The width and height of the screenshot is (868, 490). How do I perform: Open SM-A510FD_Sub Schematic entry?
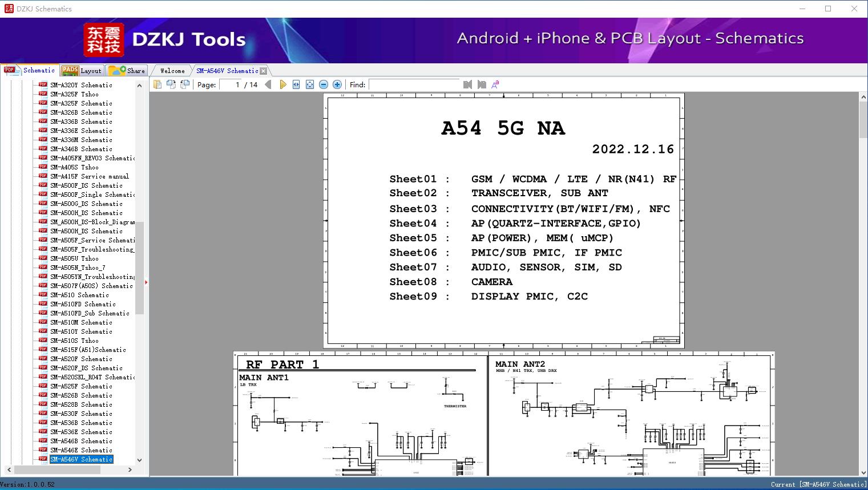click(x=90, y=313)
